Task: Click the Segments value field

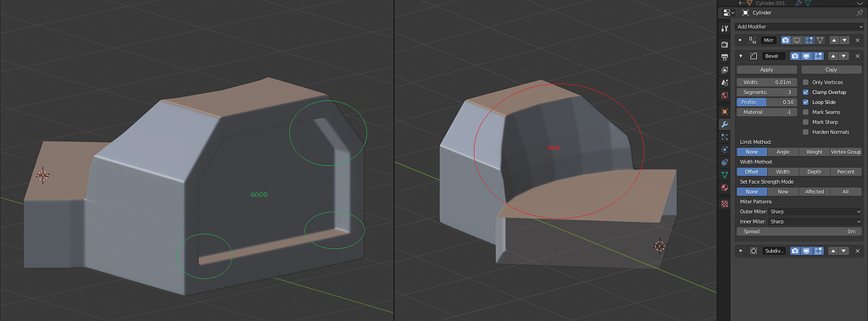Action: coord(766,92)
